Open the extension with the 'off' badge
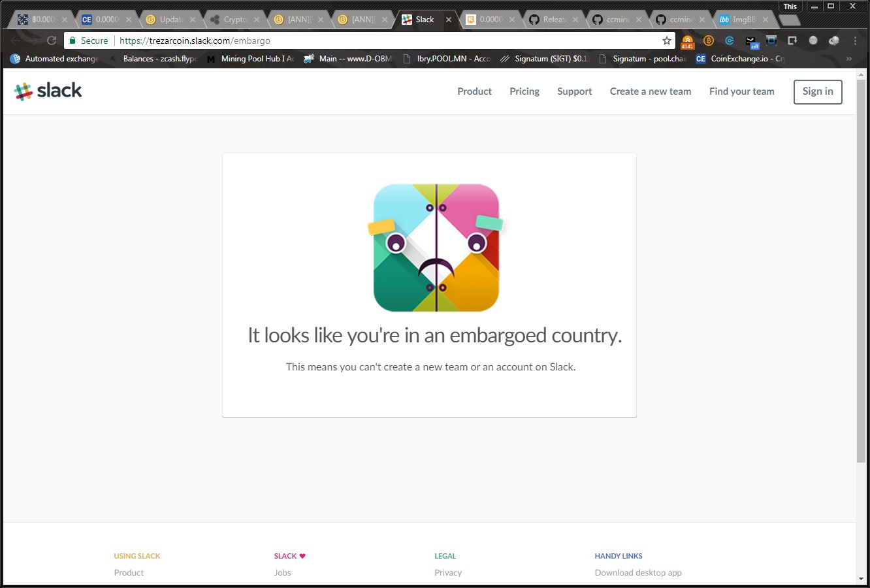The image size is (870, 588). coord(751,42)
